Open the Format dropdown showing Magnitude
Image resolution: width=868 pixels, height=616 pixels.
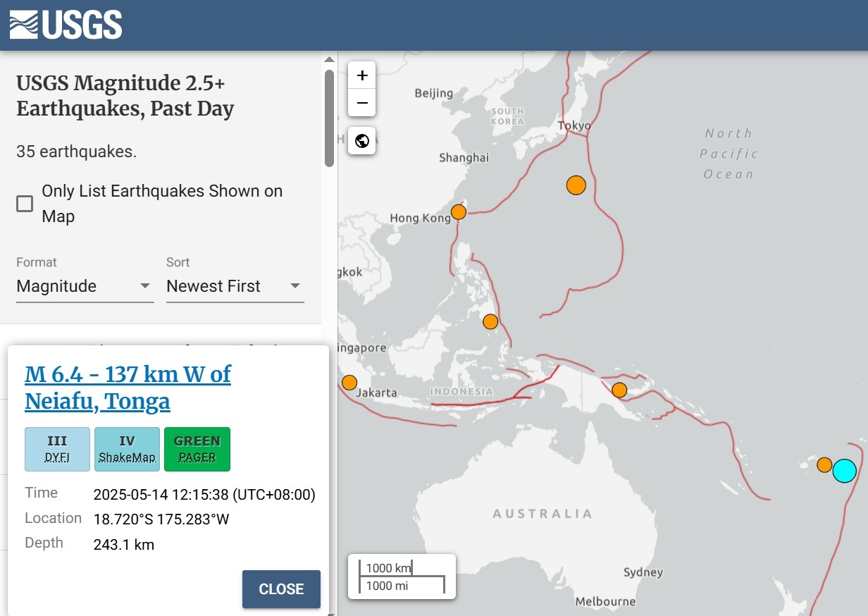pyautogui.click(x=85, y=286)
